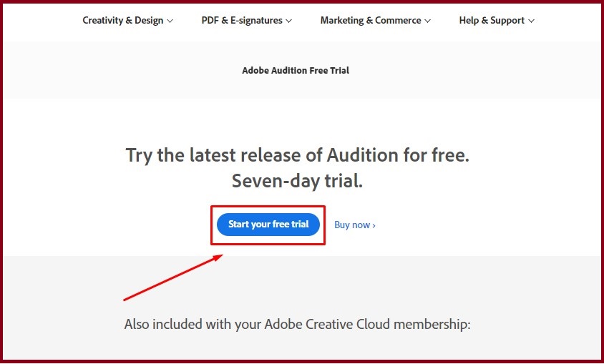Click the 'Try the latest release' headline

pyautogui.click(x=297, y=155)
